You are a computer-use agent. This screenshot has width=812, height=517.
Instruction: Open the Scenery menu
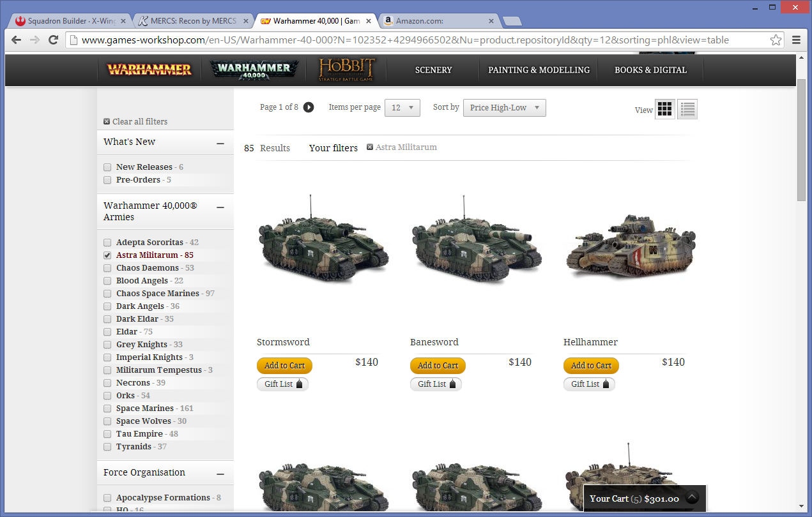click(x=433, y=70)
